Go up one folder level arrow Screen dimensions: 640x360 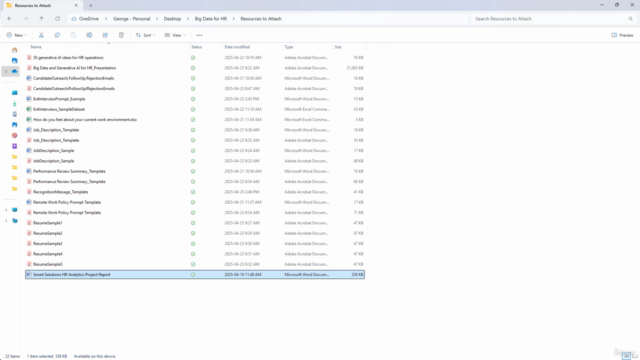click(x=42, y=19)
